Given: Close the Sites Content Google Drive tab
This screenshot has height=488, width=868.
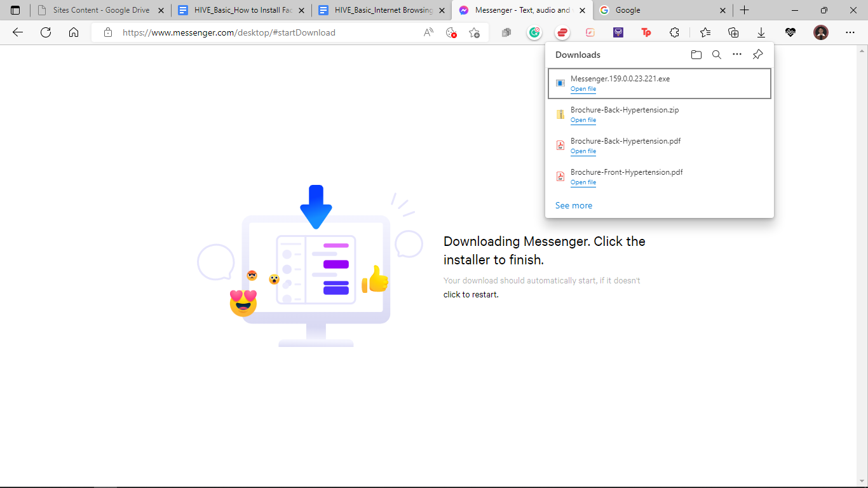Looking at the screenshot, I should point(161,10).
